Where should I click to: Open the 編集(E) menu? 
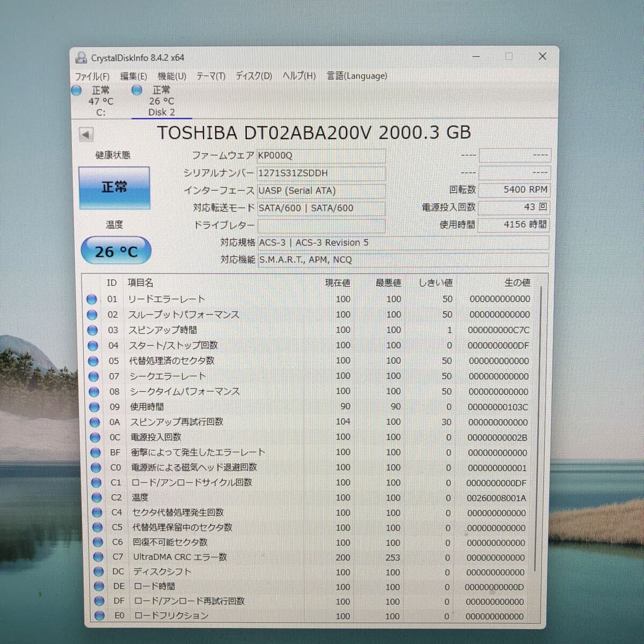[133, 76]
